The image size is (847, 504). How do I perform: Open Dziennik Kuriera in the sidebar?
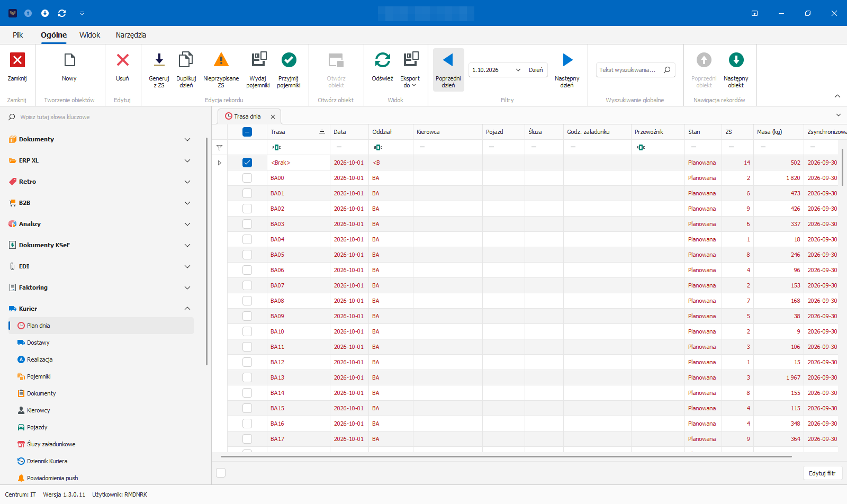(47, 461)
